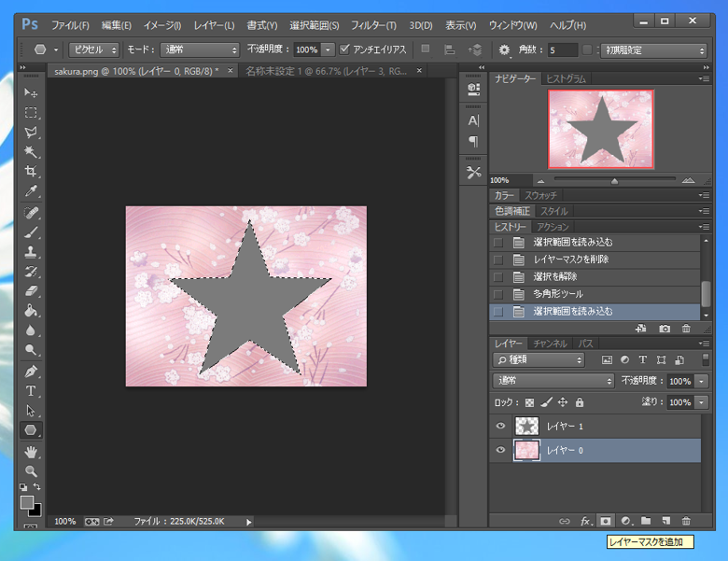Viewport: 728px width, 561px height.
Task: Hide レイヤー 1 using its eye icon
Action: click(x=500, y=426)
